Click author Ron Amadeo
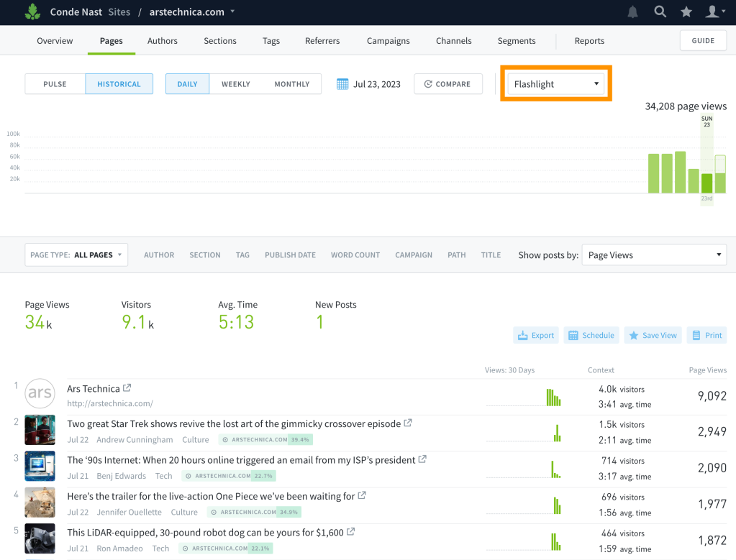This screenshot has height=560, width=736. (119, 548)
